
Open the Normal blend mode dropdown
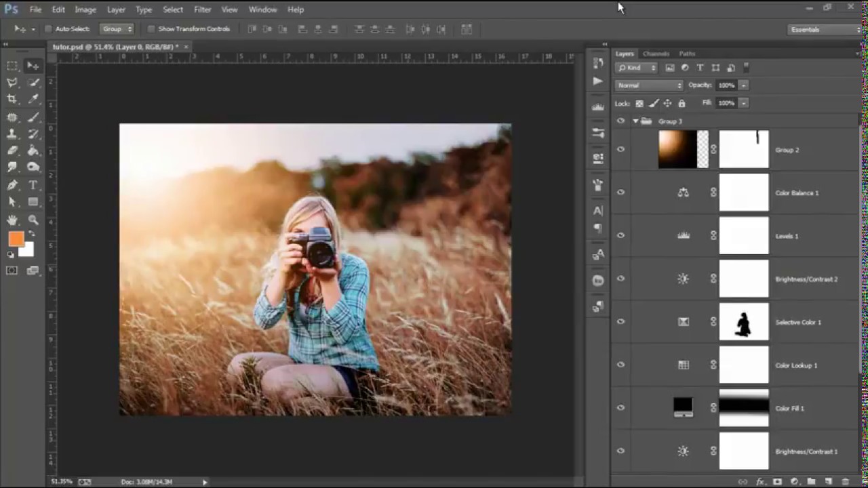[649, 85]
